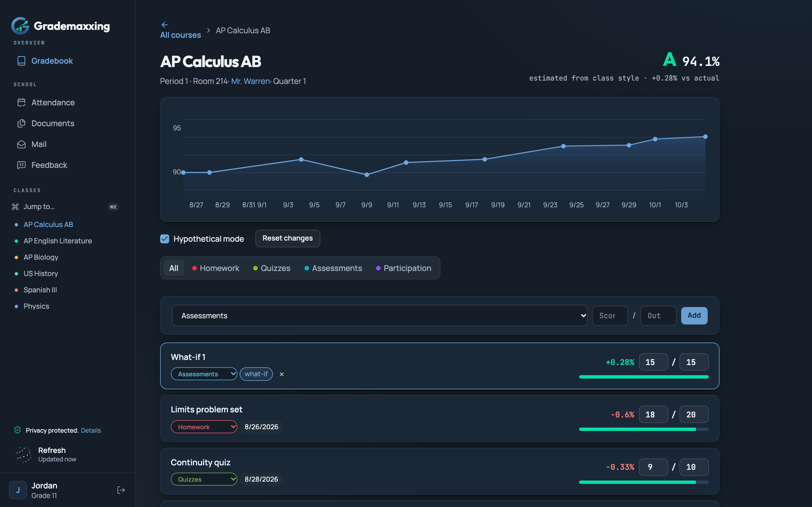Open the Gradebook icon in sidebar

point(21,61)
